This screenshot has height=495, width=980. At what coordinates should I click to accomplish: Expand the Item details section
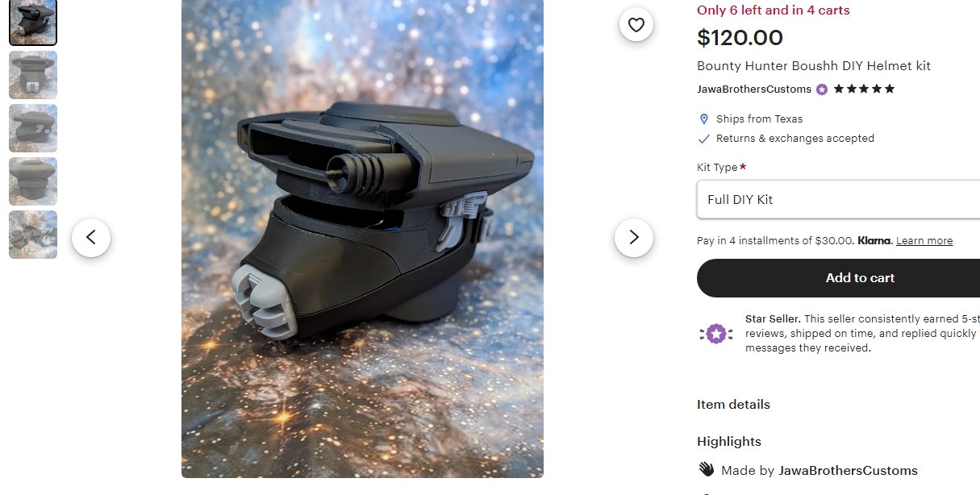coord(733,404)
